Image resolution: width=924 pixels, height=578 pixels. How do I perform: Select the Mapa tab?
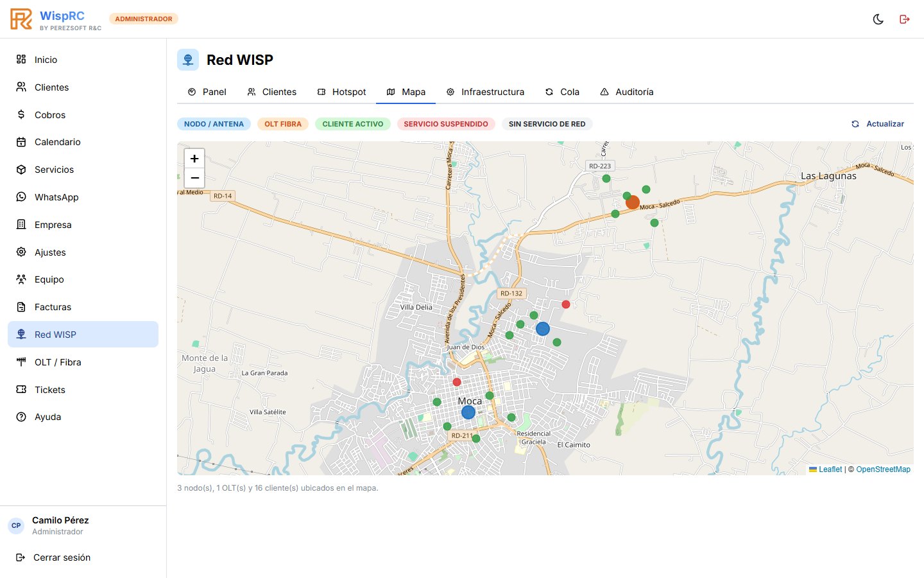[x=406, y=92]
